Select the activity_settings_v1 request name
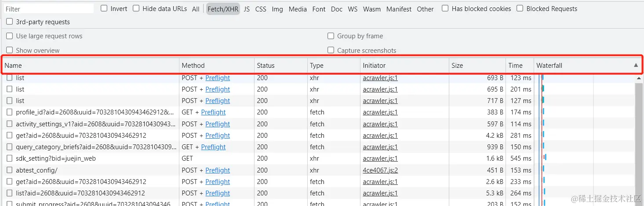 click(x=96, y=124)
